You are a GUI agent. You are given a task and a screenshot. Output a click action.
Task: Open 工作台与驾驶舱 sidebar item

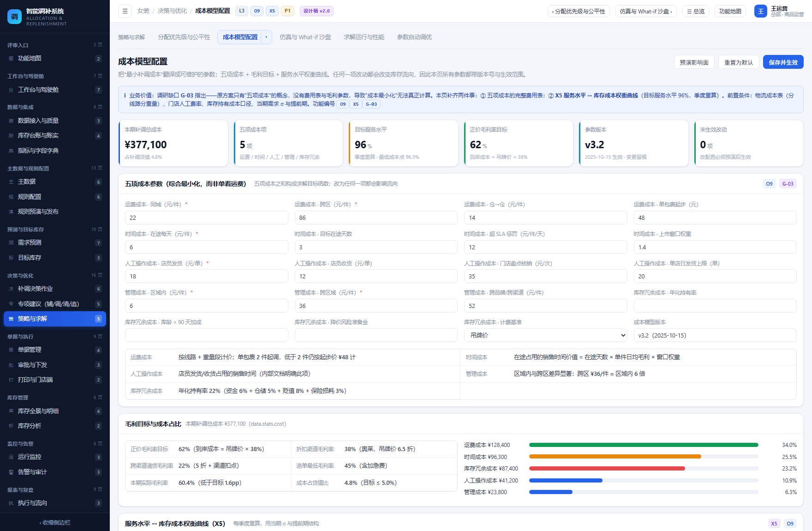pos(55,90)
